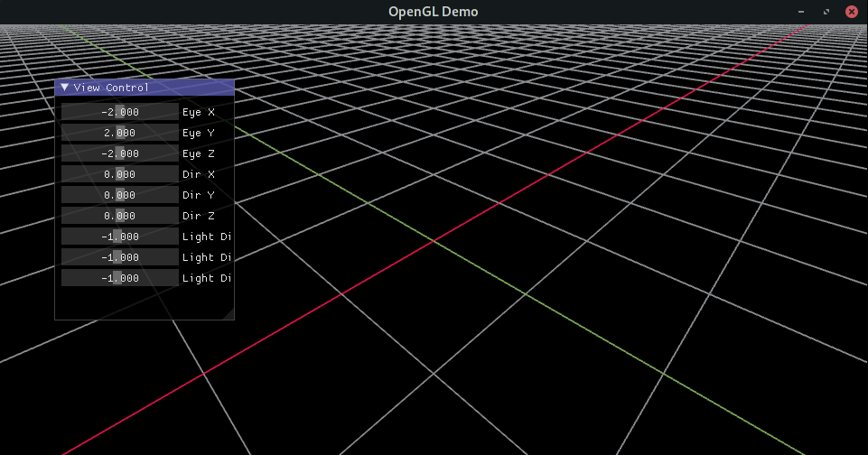Image resolution: width=868 pixels, height=455 pixels.
Task: Click the View Control title bar
Action: pos(145,88)
